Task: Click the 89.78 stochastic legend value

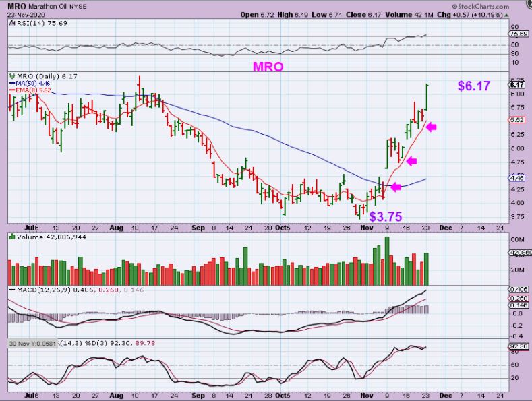Action: coord(145,343)
